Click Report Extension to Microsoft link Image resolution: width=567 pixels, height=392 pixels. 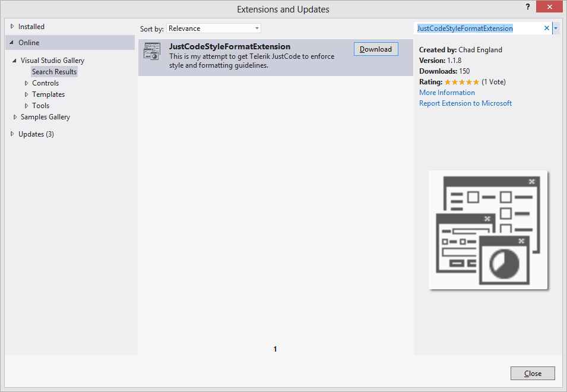pos(465,103)
